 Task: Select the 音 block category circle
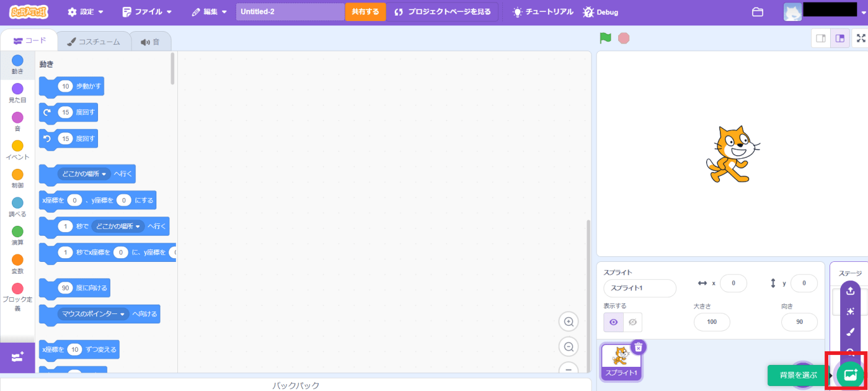(17, 117)
